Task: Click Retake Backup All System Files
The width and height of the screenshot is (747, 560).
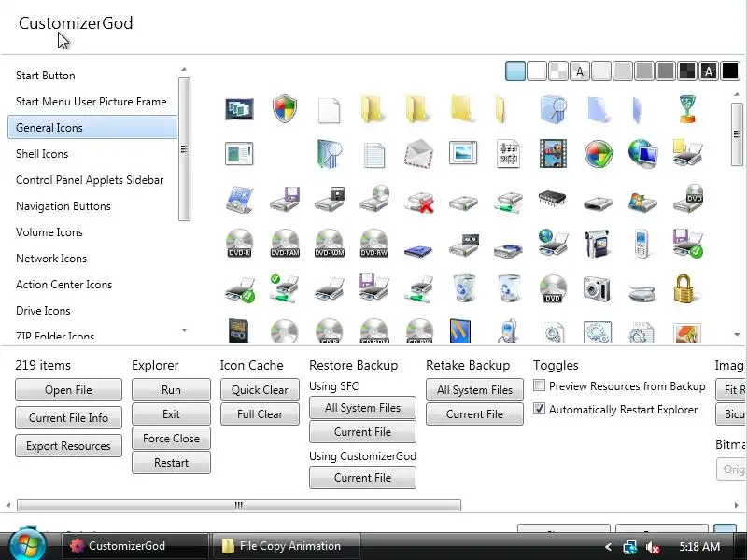Action: pos(474,390)
